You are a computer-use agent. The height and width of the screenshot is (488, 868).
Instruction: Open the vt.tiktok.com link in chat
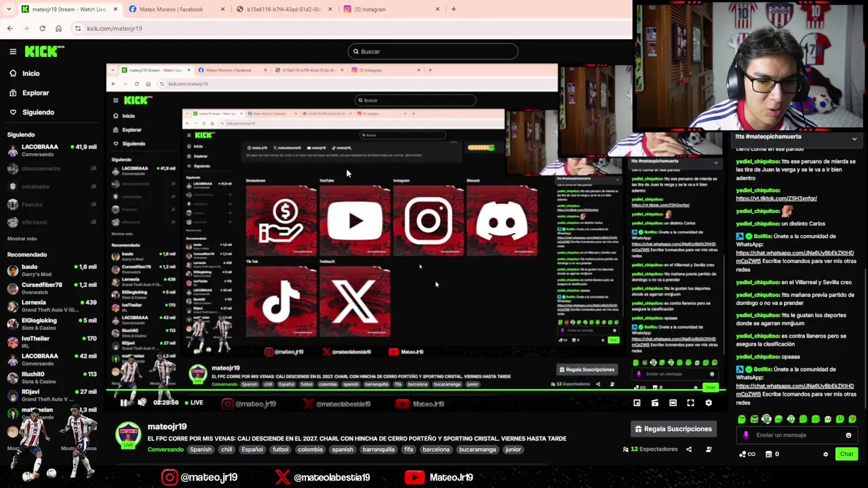coord(776,199)
